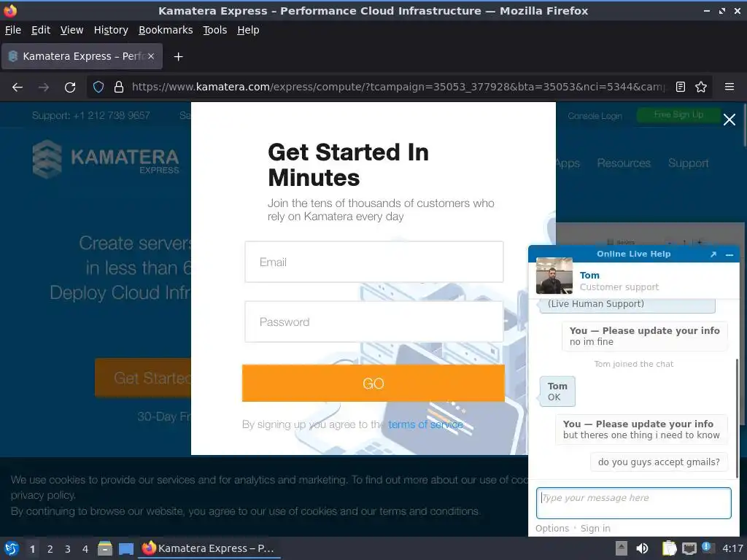Click the removable media tray icon
The image size is (747, 560).
pyautogui.click(x=622, y=548)
